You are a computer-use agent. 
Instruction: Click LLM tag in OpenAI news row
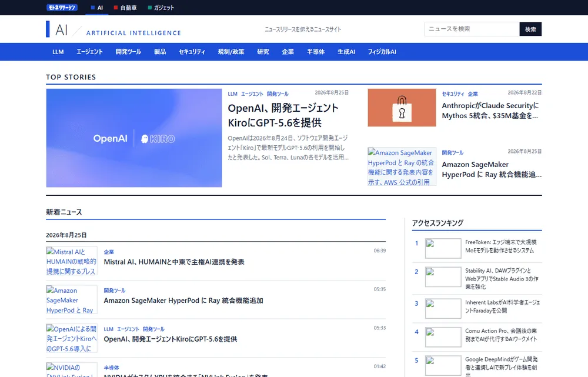108,329
